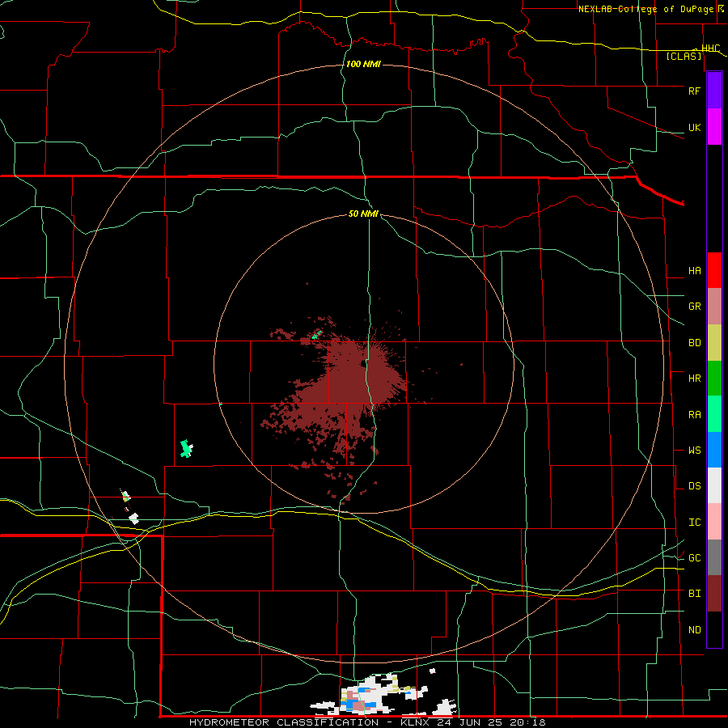728x728 pixels.
Task: Click the 'HR' legend label
Action: click(694, 379)
